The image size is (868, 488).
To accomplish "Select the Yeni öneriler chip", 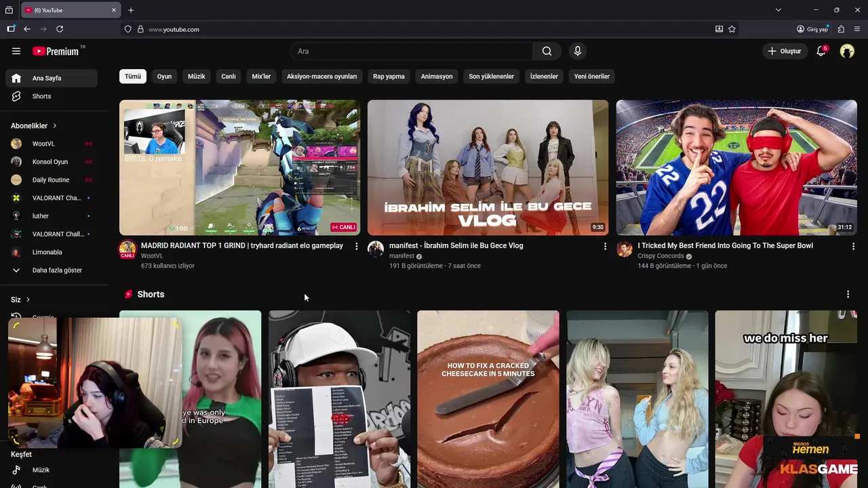I will click(592, 77).
